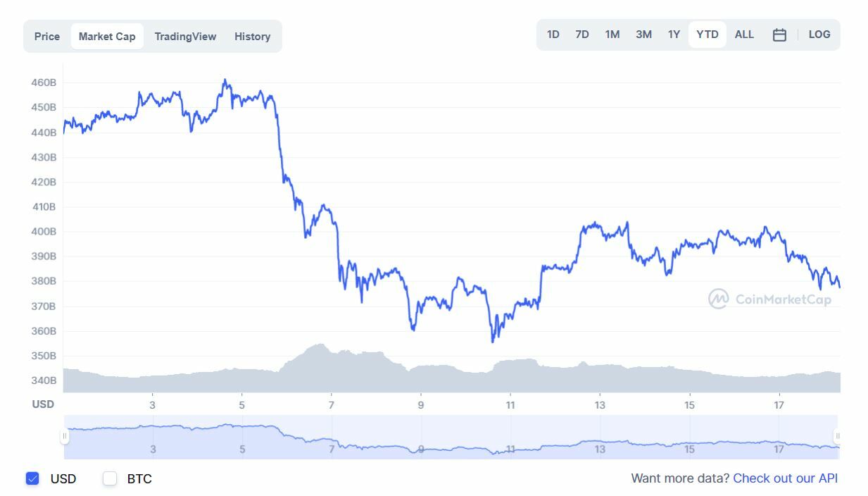The height and width of the screenshot is (496, 868).
Task: Select the 1Y time range
Action: (x=674, y=35)
